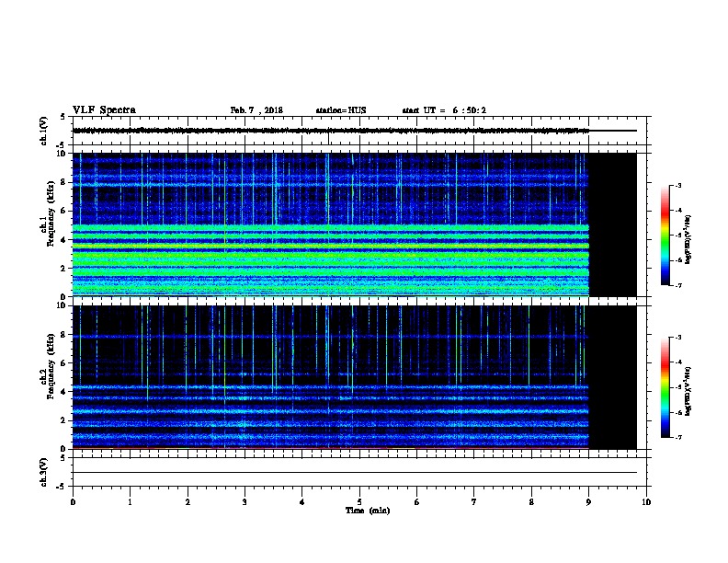Click the "-5" tick on ch.3(V) axis
Viewport: 728px width, 563px height.
click(x=63, y=487)
